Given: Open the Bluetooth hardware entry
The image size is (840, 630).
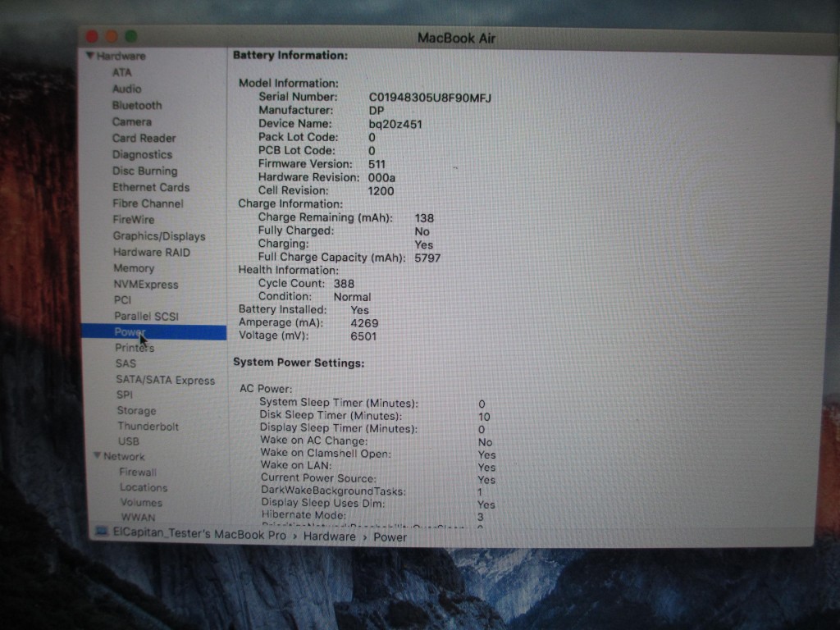Looking at the screenshot, I should click(x=137, y=106).
